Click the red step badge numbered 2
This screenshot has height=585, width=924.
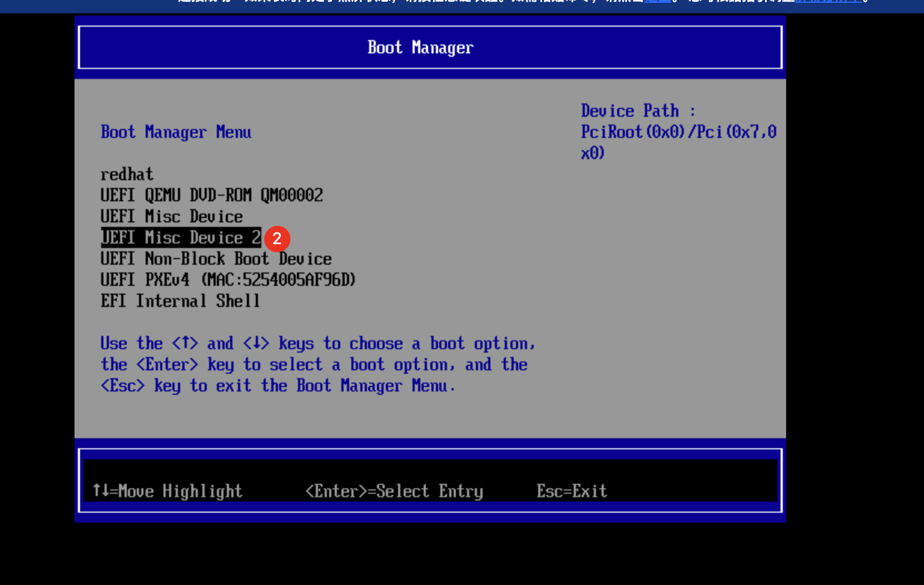[x=277, y=239]
